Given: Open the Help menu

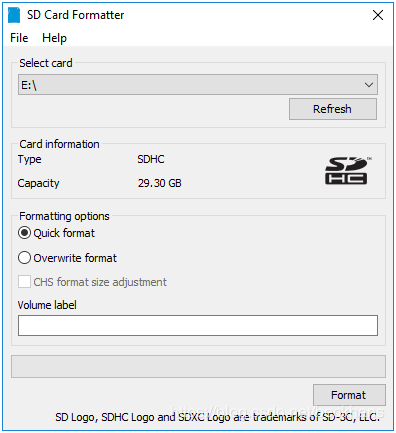Looking at the screenshot, I should point(54,38).
